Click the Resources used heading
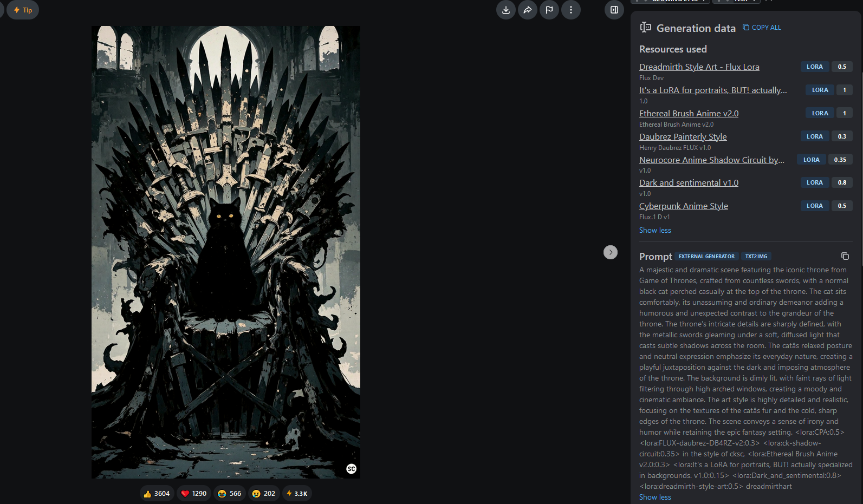This screenshot has width=863, height=504. [673, 49]
